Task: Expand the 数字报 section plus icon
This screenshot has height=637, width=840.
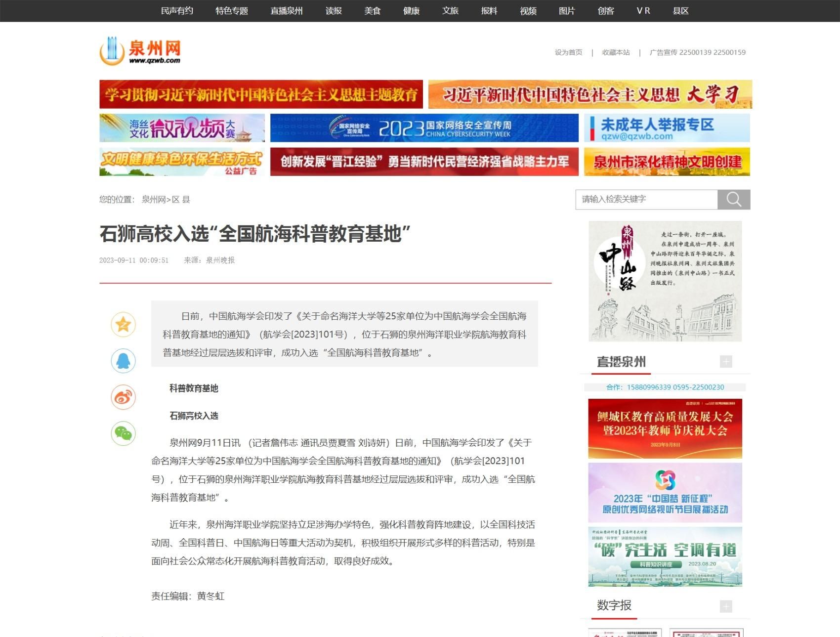Action: [725, 606]
